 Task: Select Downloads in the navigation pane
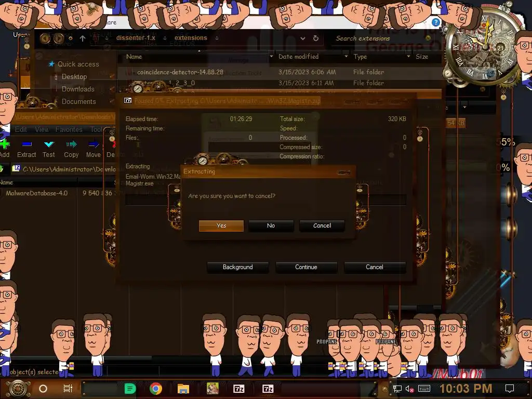pyautogui.click(x=78, y=89)
